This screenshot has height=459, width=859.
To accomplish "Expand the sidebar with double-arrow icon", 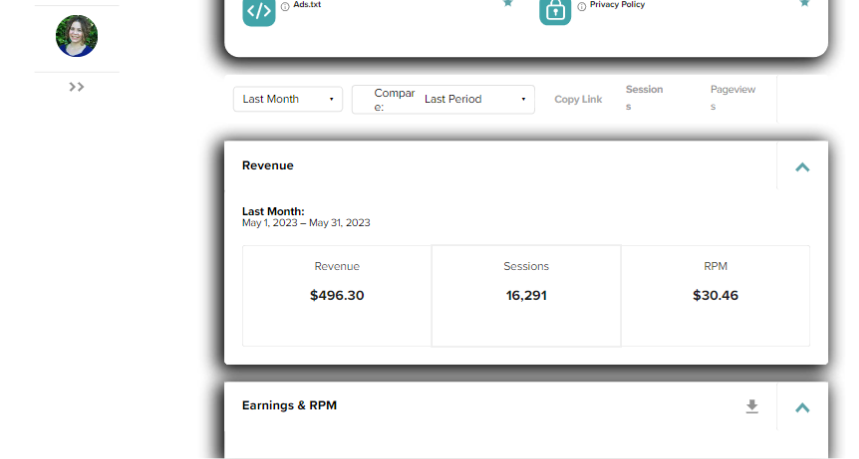I will click(77, 87).
